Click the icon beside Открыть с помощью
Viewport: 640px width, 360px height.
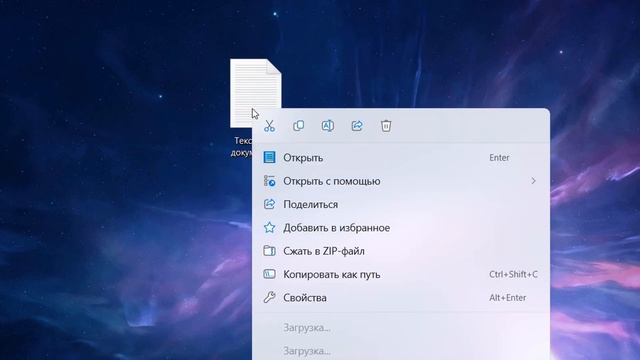click(269, 181)
